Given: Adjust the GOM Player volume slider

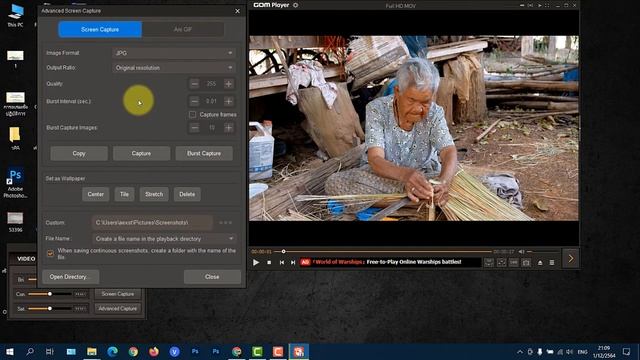Looking at the screenshot, I should [543, 251].
